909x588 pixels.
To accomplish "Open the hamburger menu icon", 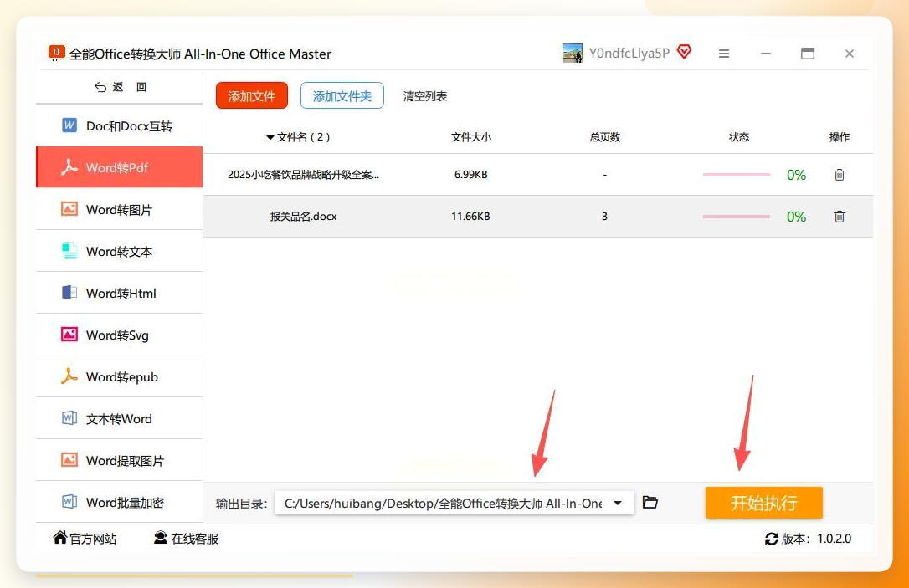I will click(x=724, y=54).
